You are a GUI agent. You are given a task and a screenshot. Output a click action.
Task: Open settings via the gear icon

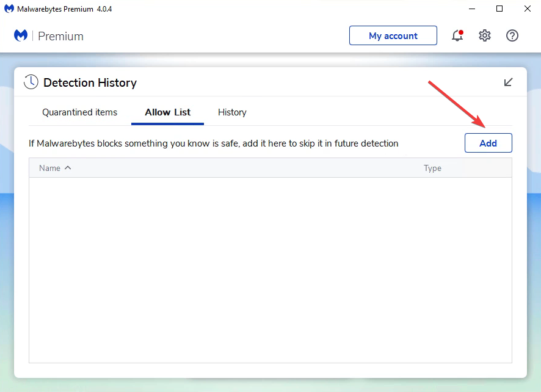tap(484, 35)
